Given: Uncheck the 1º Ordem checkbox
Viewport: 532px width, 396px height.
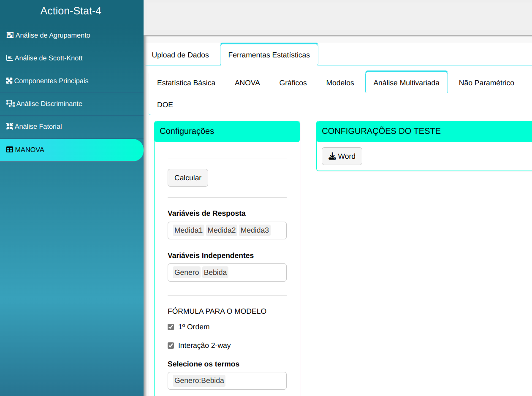Looking at the screenshot, I should point(171,327).
